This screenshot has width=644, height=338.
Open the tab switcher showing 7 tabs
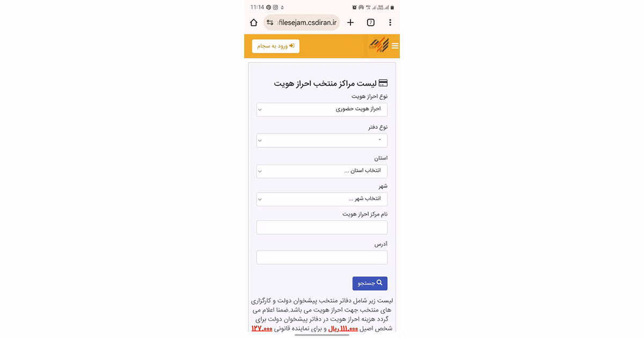coord(370,23)
